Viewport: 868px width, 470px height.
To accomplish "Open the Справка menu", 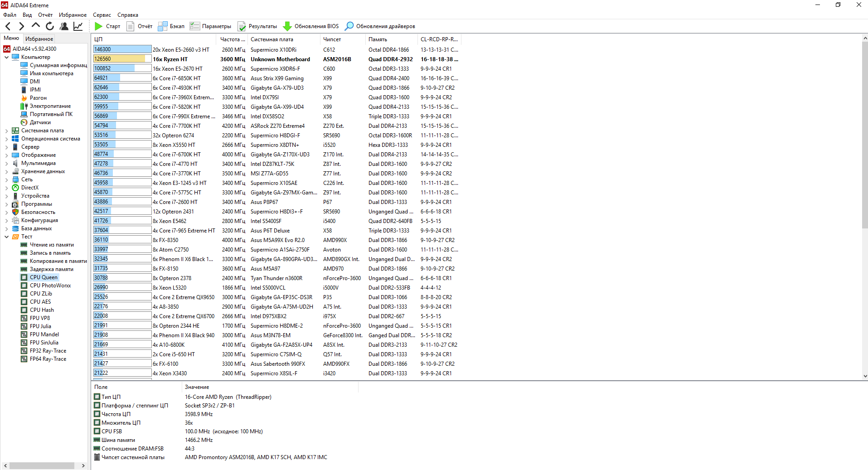I will click(128, 15).
